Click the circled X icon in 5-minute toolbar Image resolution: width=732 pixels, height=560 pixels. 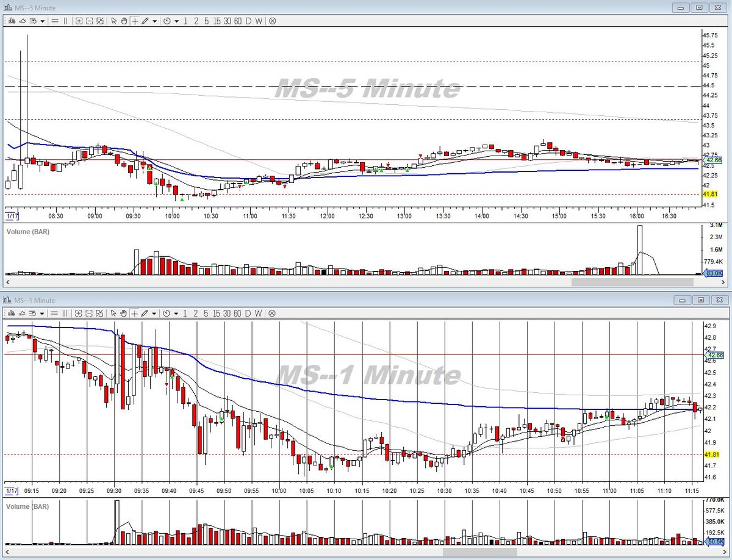(x=272, y=21)
